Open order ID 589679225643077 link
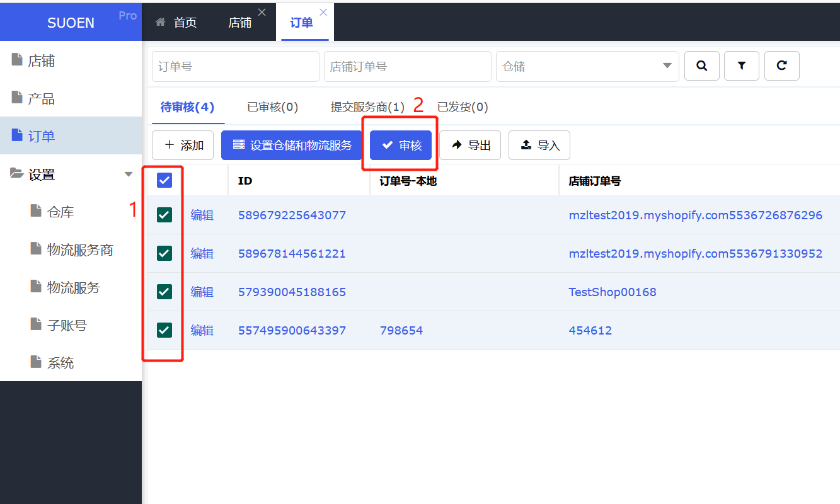 (x=292, y=215)
